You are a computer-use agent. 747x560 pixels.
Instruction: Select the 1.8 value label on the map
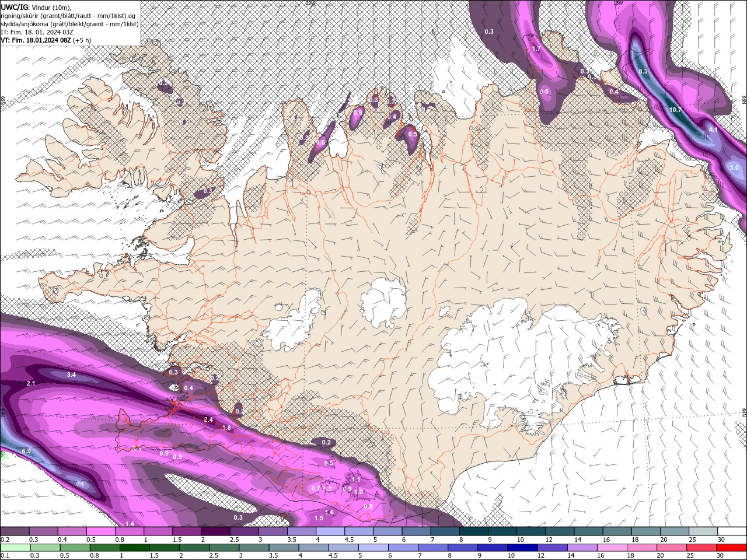(227, 428)
